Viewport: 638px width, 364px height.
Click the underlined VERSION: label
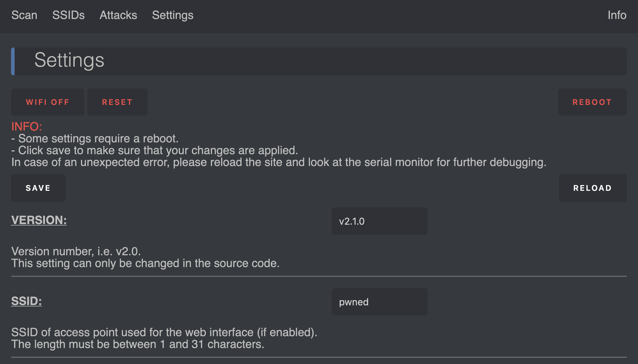[x=39, y=220]
